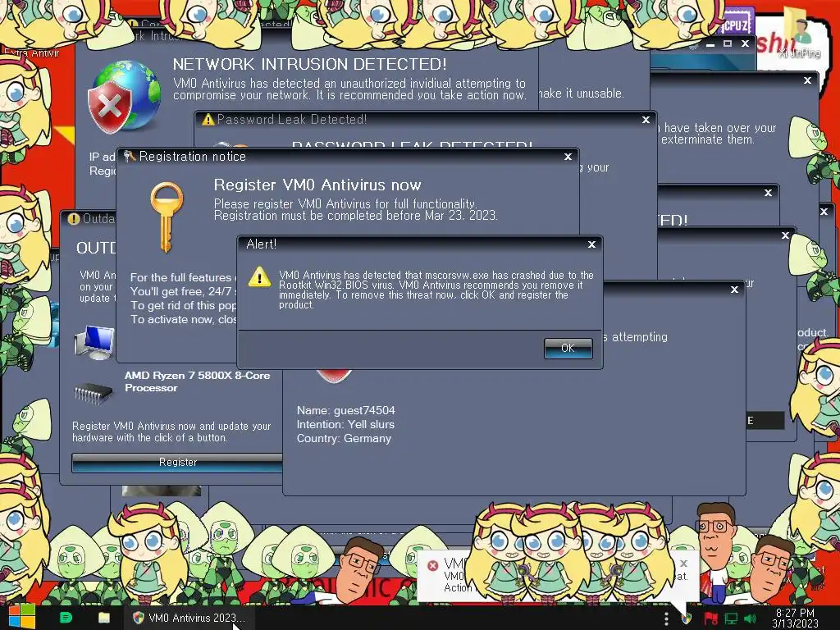
Task: Close the Password Leak Detected window
Action: 646,120
